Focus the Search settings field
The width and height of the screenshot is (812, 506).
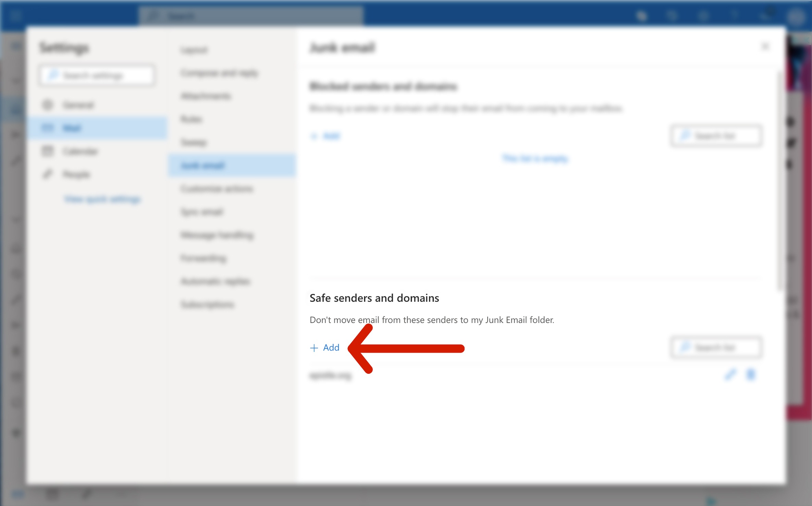click(97, 76)
